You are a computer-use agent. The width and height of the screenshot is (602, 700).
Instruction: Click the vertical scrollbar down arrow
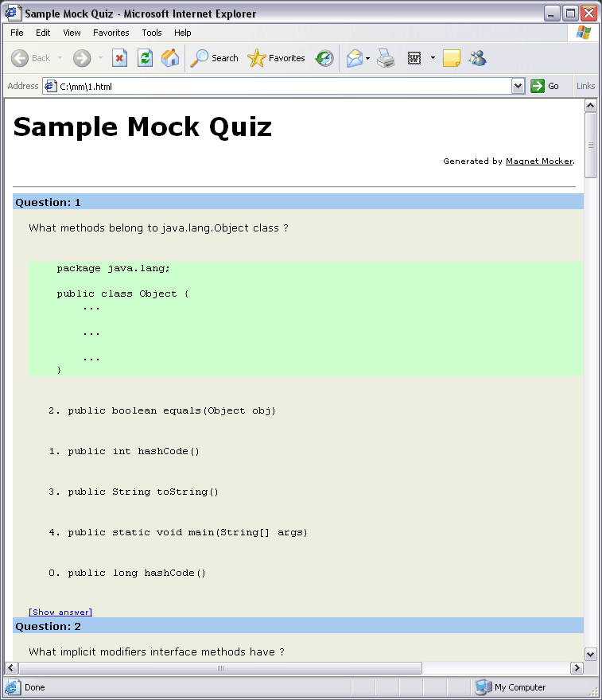click(x=590, y=655)
